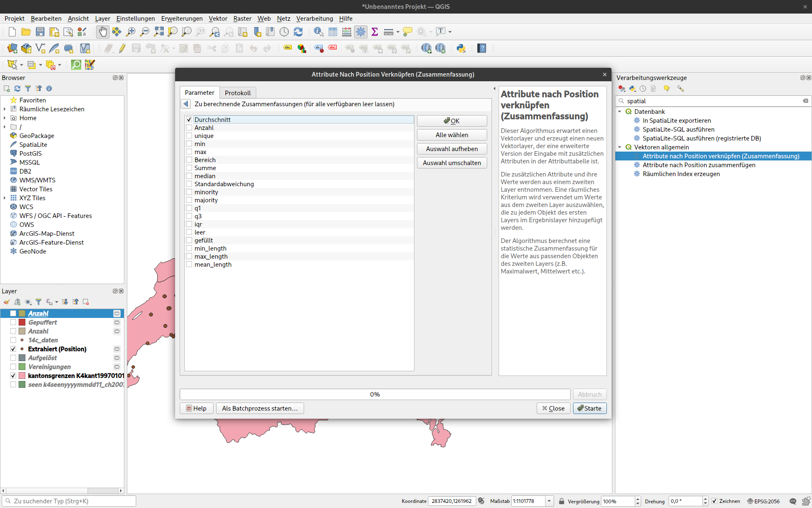The width and height of the screenshot is (812, 508).
Task: Open the Statistical Summary sigma icon
Action: click(374, 32)
